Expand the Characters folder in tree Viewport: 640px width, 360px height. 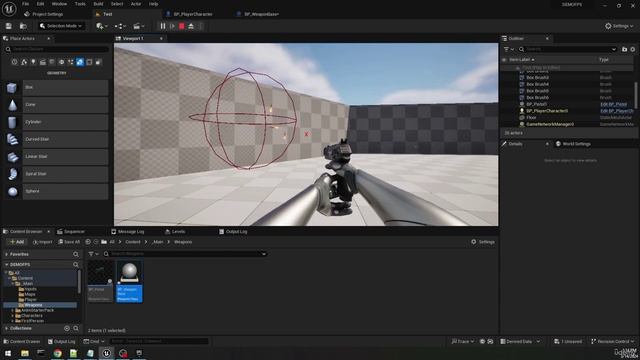[13, 316]
